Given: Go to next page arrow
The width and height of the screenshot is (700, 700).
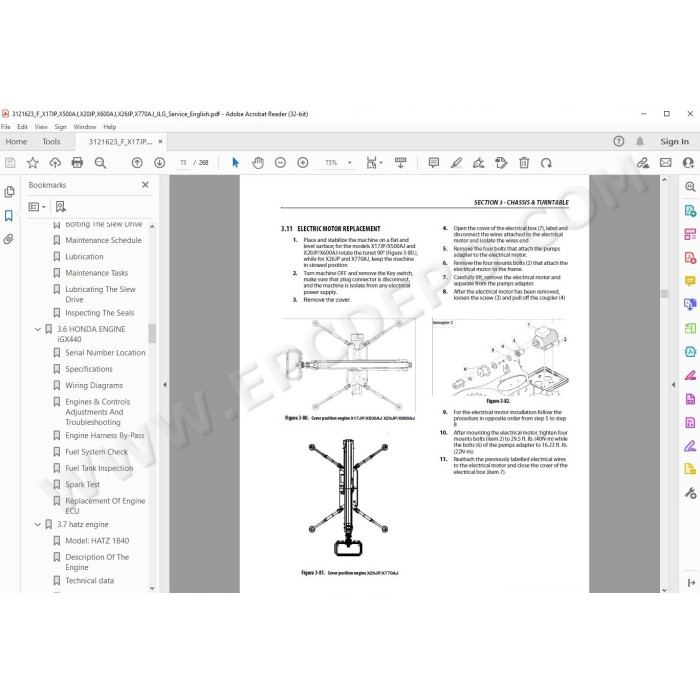Looking at the screenshot, I should pos(159,163).
